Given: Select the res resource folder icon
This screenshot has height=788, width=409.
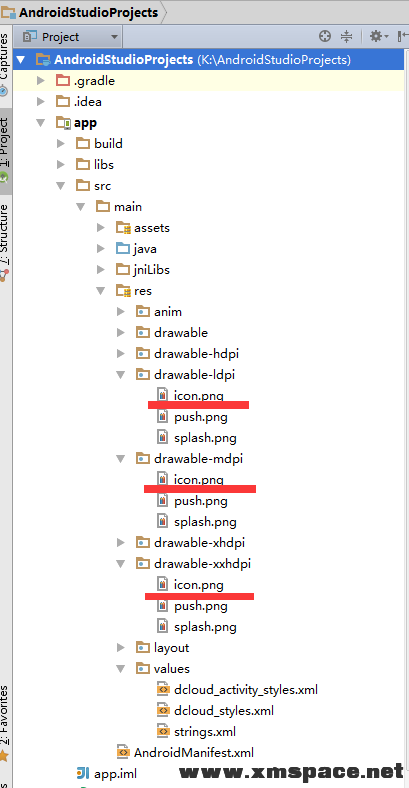Looking at the screenshot, I should [123, 291].
